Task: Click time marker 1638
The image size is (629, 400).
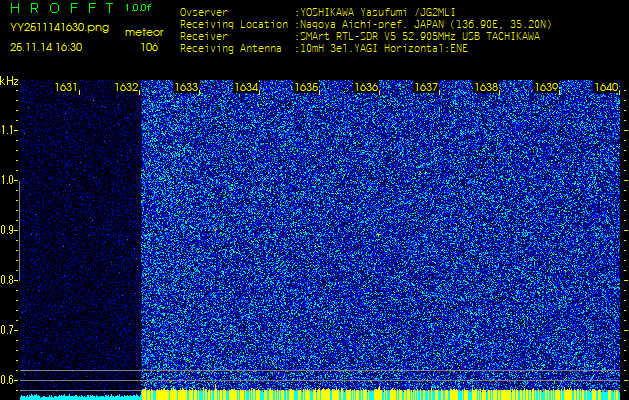Action: tap(486, 87)
